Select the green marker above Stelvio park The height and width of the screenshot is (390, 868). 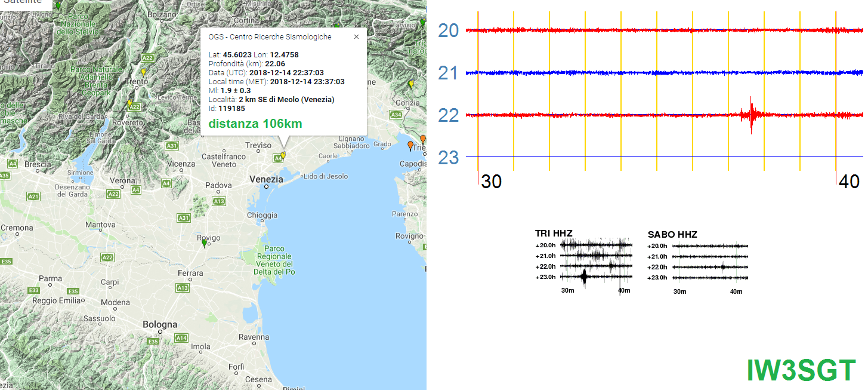coord(58,6)
